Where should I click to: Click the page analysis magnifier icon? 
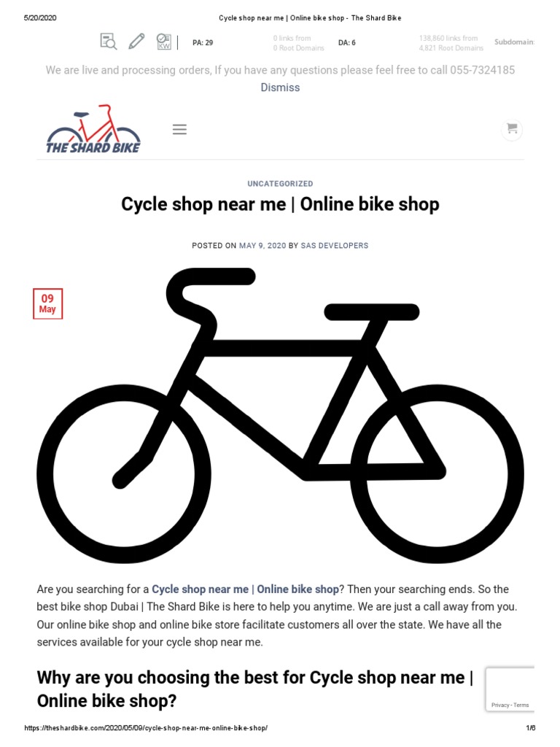pos(109,42)
